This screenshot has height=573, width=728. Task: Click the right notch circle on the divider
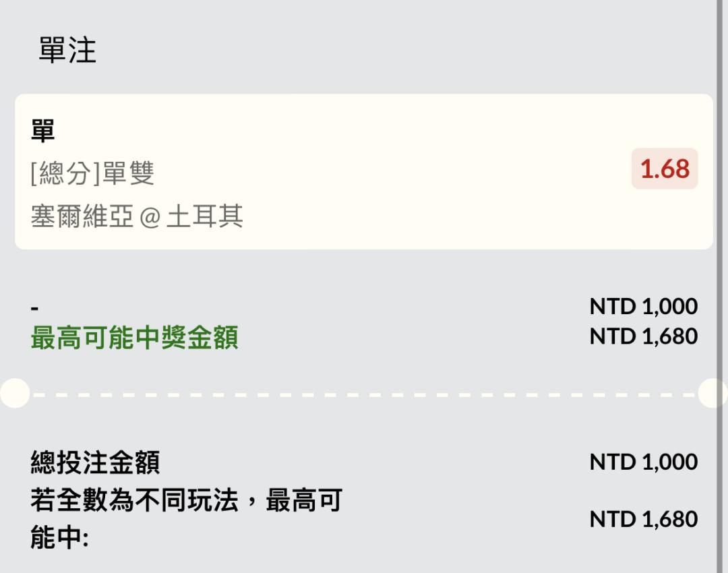(713, 393)
